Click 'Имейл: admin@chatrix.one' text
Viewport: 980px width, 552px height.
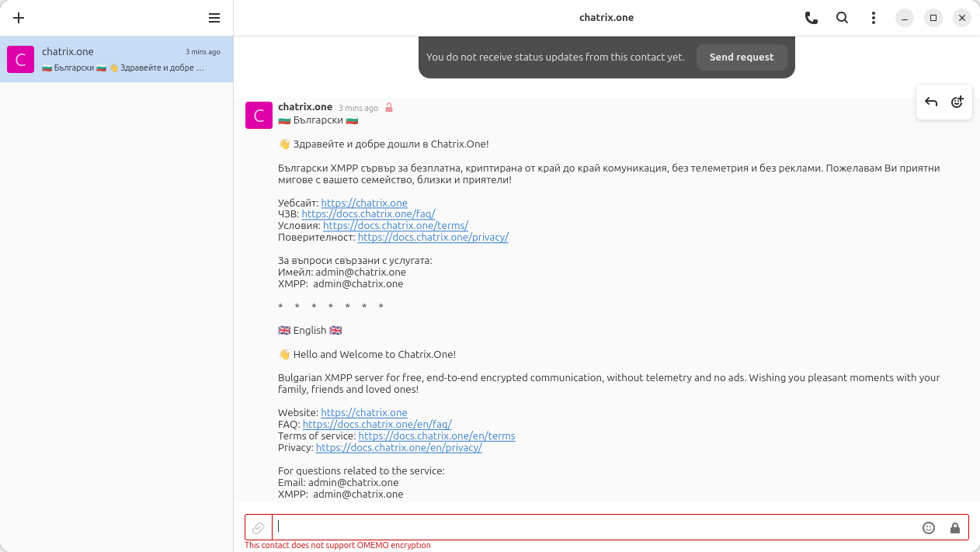pyautogui.click(x=342, y=272)
